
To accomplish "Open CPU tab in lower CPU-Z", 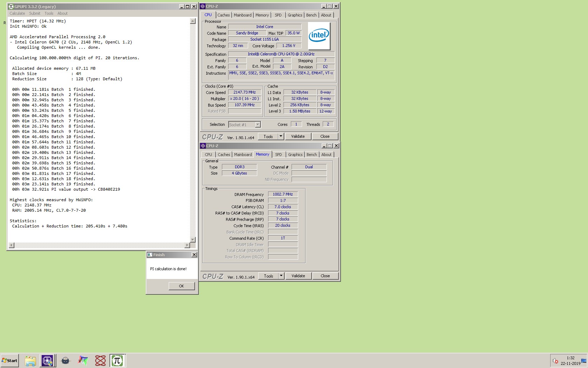I will coord(208,155).
